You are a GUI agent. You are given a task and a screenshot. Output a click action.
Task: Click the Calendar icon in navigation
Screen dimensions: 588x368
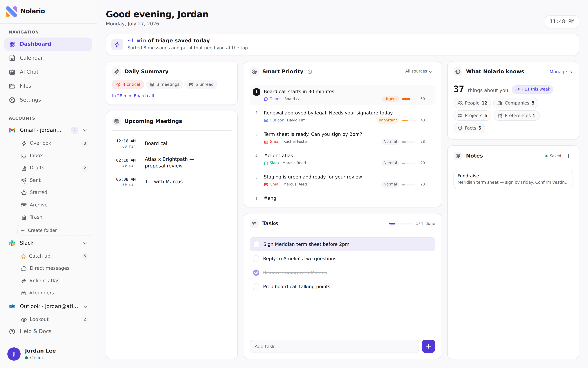(12, 58)
